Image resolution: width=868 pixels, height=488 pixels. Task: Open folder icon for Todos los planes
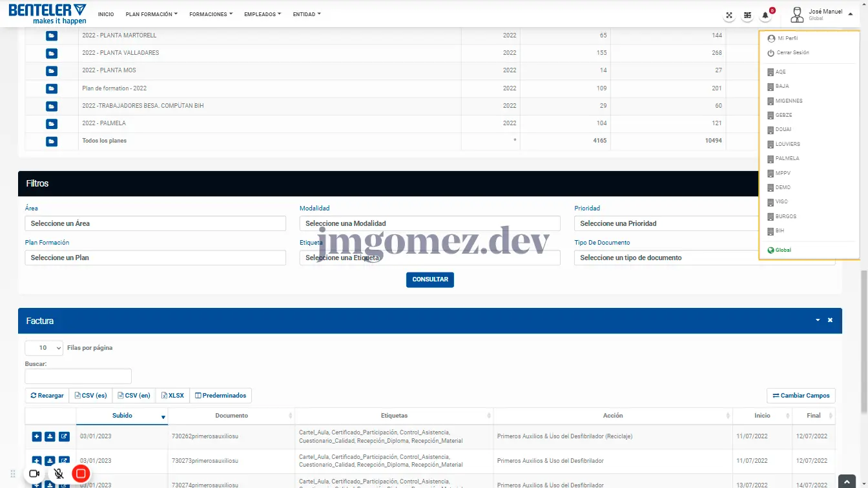[x=52, y=141]
